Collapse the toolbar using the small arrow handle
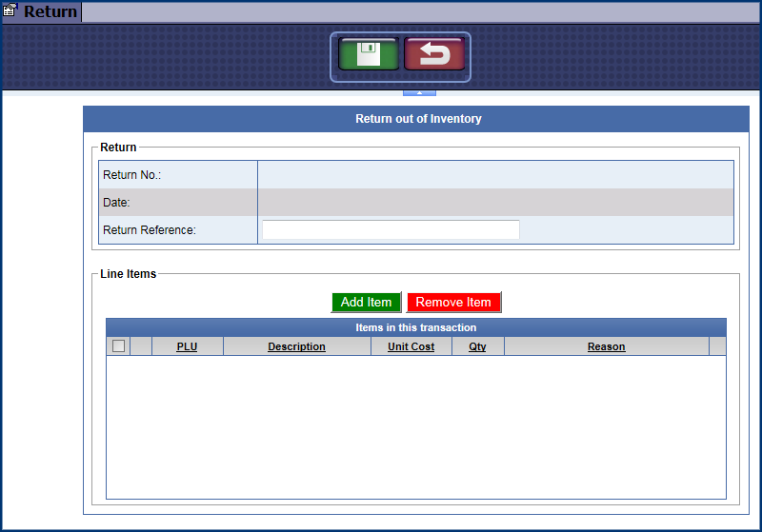This screenshot has height=532, width=762. coord(419,92)
